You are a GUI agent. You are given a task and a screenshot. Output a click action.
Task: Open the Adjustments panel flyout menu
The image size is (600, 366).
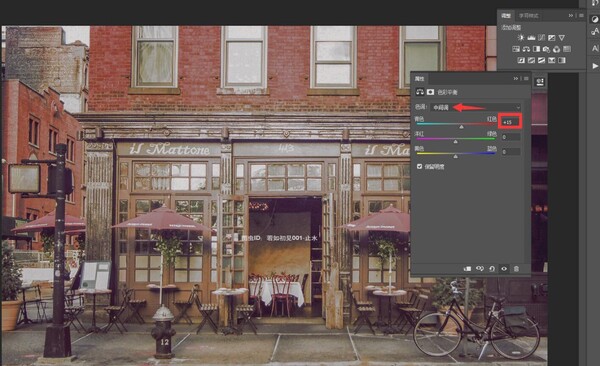[x=581, y=16]
